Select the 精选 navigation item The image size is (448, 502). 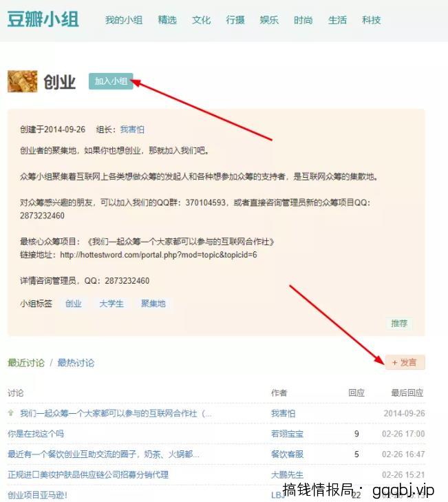167,20
